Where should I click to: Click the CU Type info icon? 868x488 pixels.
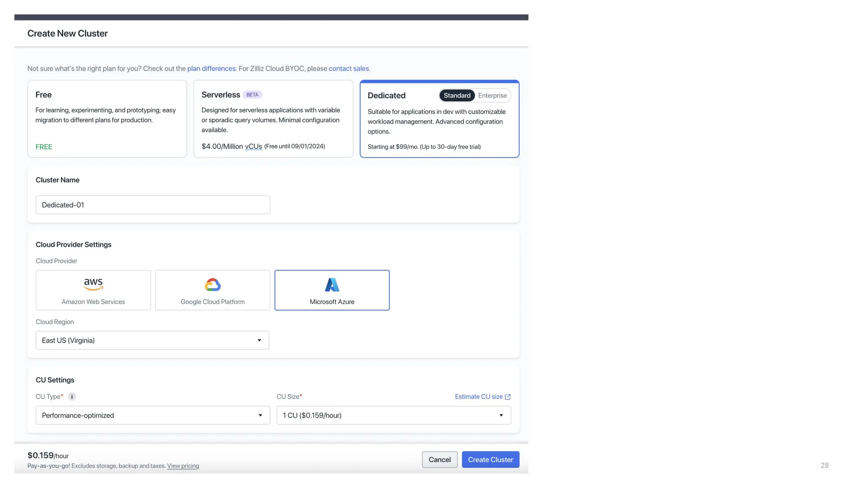click(72, 396)
